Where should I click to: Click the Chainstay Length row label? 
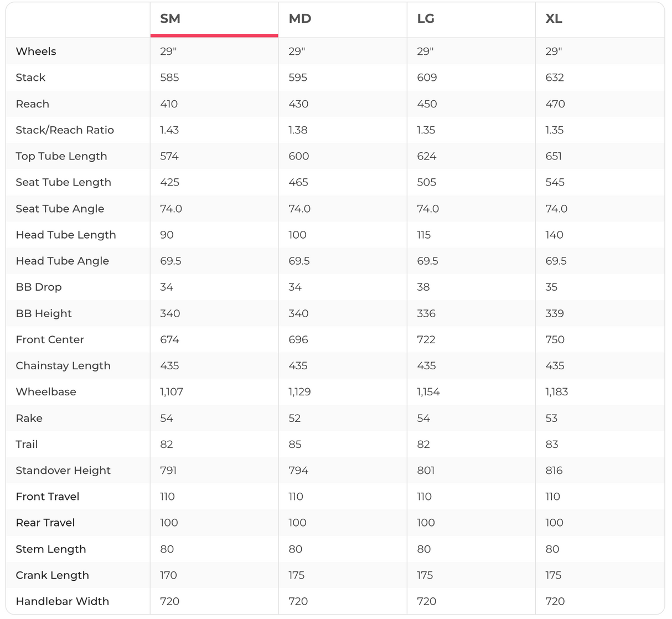tap(63, 365)
